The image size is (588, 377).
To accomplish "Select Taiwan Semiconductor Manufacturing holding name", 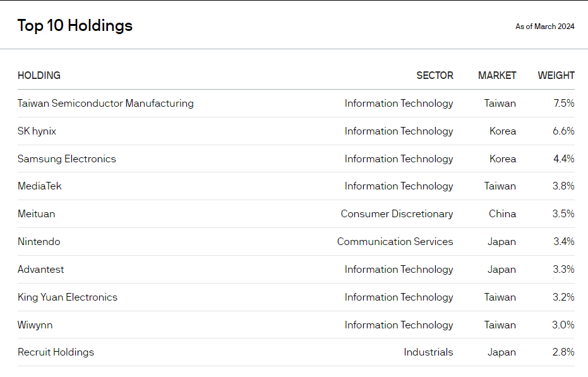I will point(105,103).
